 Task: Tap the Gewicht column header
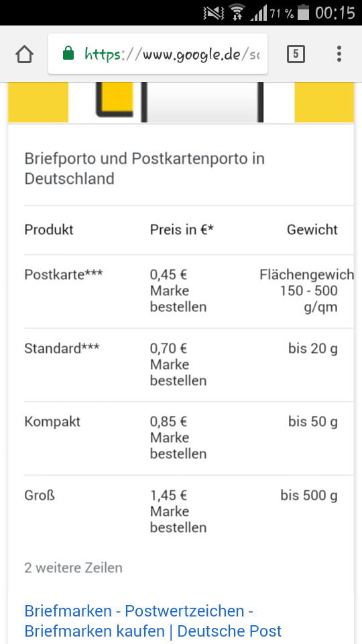pyautogui.click(x=312, y=229)
